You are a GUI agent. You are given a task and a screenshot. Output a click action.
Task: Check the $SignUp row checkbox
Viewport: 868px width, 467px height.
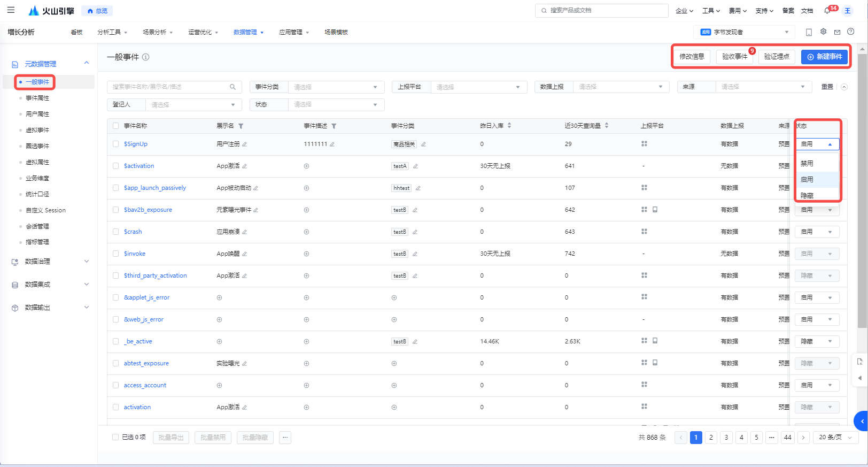(115, 144)
